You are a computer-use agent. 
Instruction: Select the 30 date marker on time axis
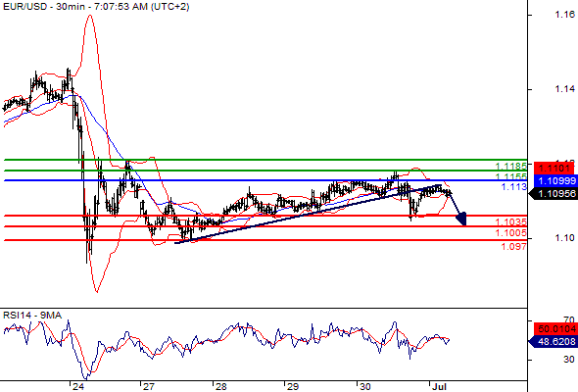pyautogui.click(x=364, y=386)
